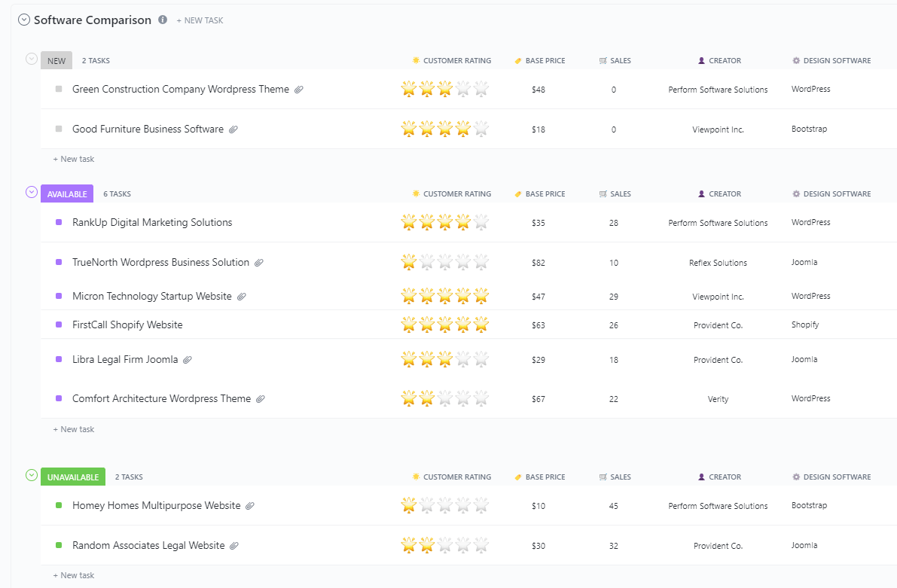Click attachment icon on Random Associates Legal Website
This screenshot has height=588, width=897.
[x=234, y=546]
